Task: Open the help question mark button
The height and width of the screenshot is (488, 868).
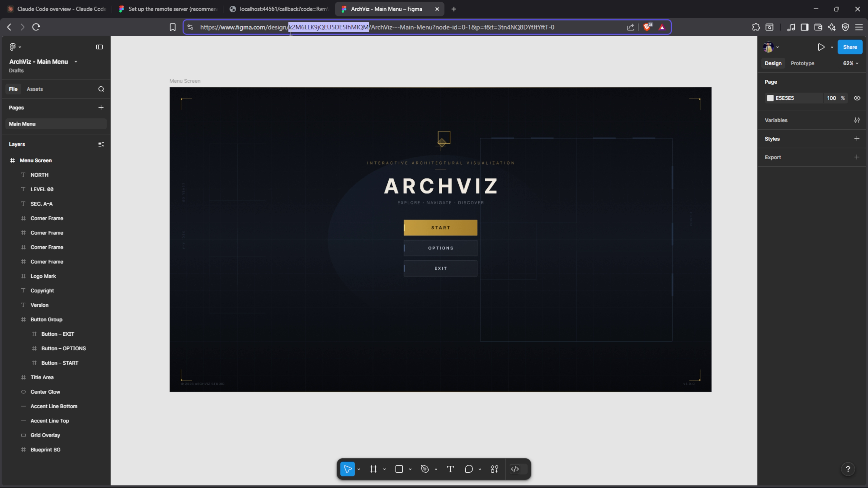Action: point(848,469)
